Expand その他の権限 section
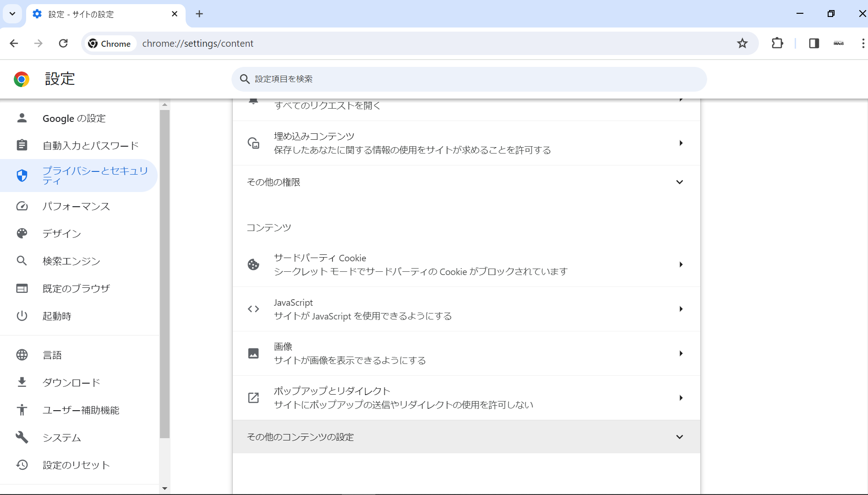 tap(680, 181)
